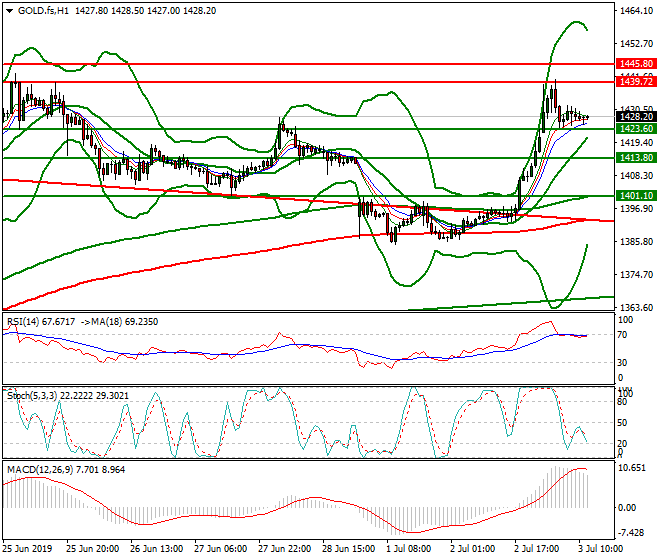Select the 3 Jul 10:00 time axis label
The width and height of the screenshot is (660, 560).
(x=600, y=549)
